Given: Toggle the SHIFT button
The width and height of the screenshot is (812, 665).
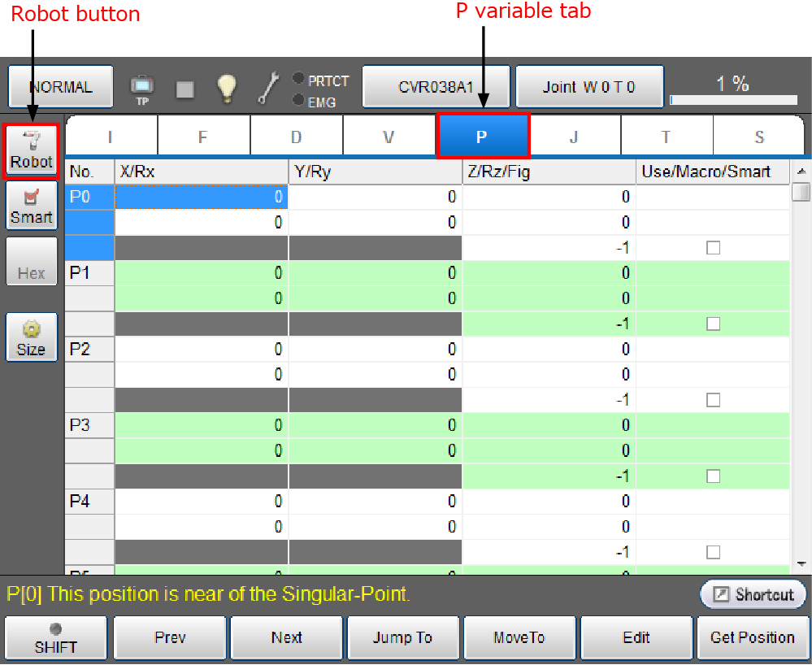Looking at the screenshot, I should click(56, 639).
